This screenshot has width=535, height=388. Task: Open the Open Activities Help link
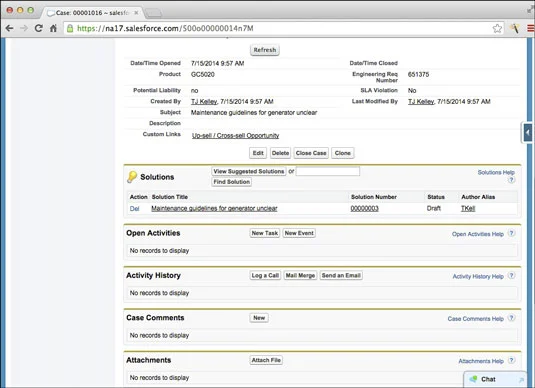(478, 234)
